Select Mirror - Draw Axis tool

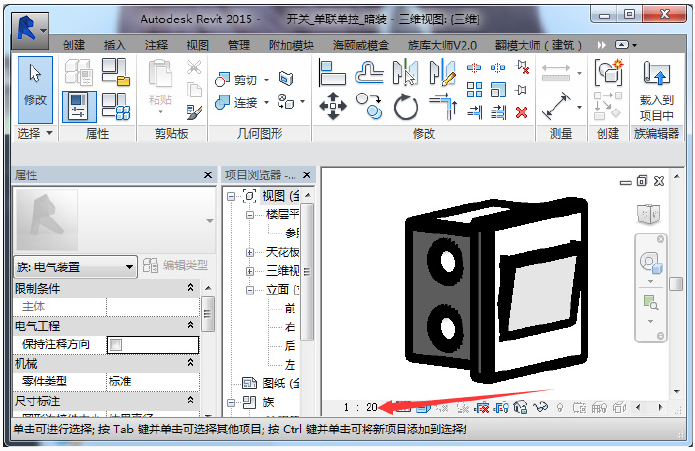click(x=442, y=73)
